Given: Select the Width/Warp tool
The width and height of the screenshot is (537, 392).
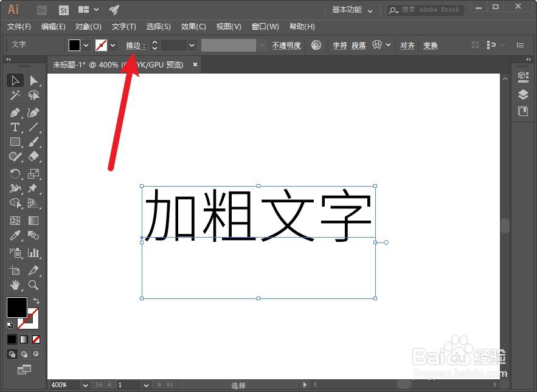Looking at the screenshot, I should [15, 188].
